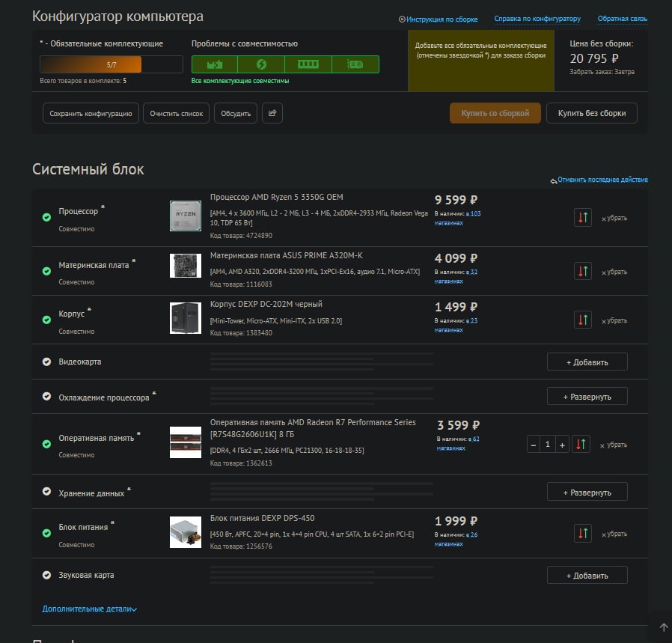Click green check icon next to Материнская плата
672x643 pixels.
[x=46, y=271]
